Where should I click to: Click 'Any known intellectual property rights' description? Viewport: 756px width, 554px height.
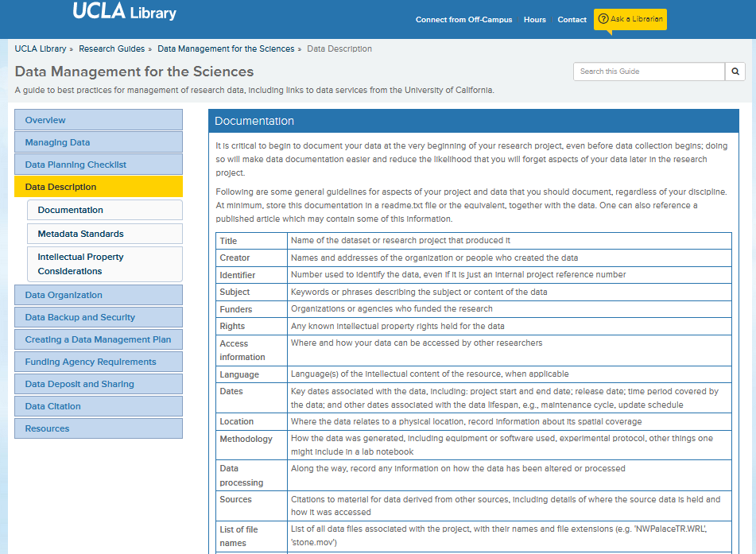point(397,326)
